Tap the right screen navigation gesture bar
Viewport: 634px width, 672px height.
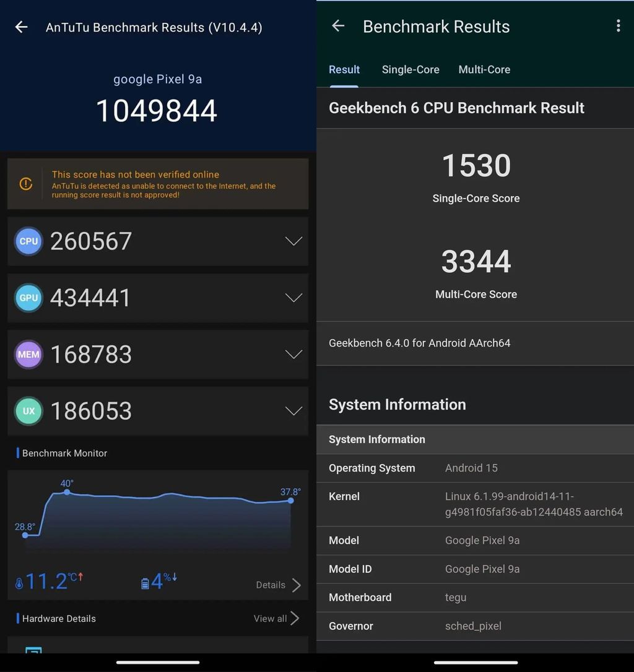coord(475,663)
